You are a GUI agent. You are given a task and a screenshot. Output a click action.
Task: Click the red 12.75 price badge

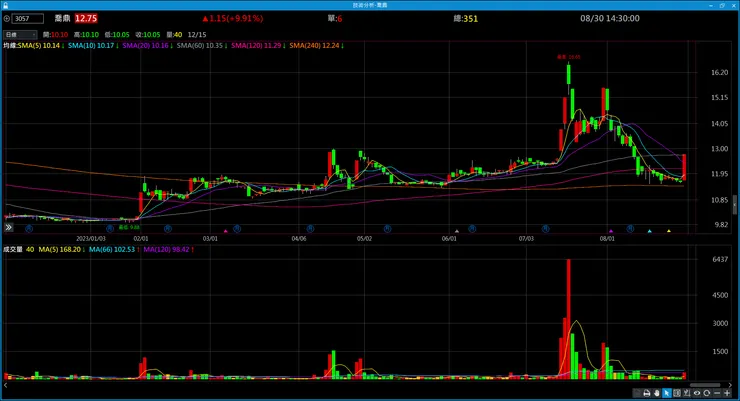point(86,18)
